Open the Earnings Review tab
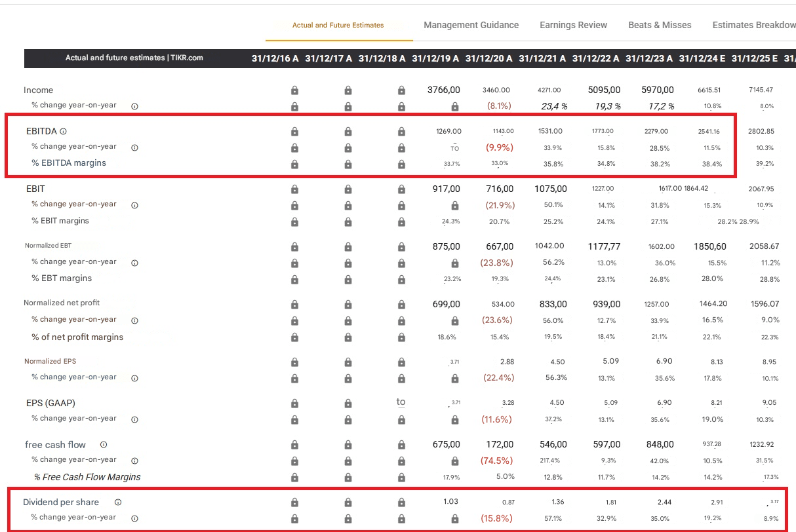The height and width of the screenshot is (532, 796). tap(573, 25)
